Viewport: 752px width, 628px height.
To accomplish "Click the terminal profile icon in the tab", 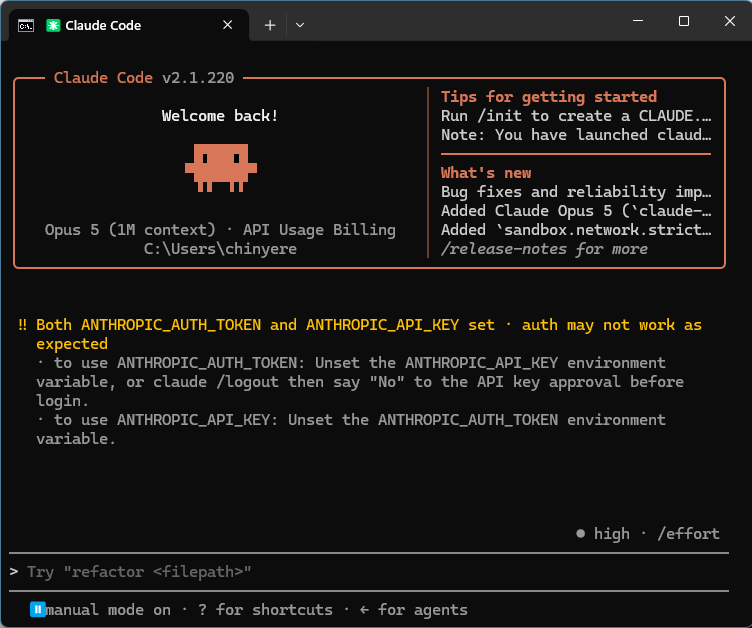I will (x=26, y=25).
